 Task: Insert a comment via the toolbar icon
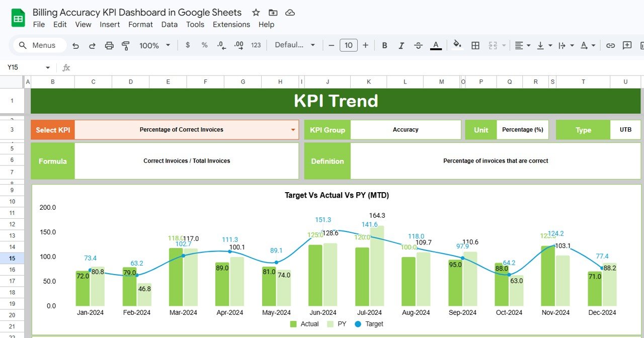pos(627,45)
